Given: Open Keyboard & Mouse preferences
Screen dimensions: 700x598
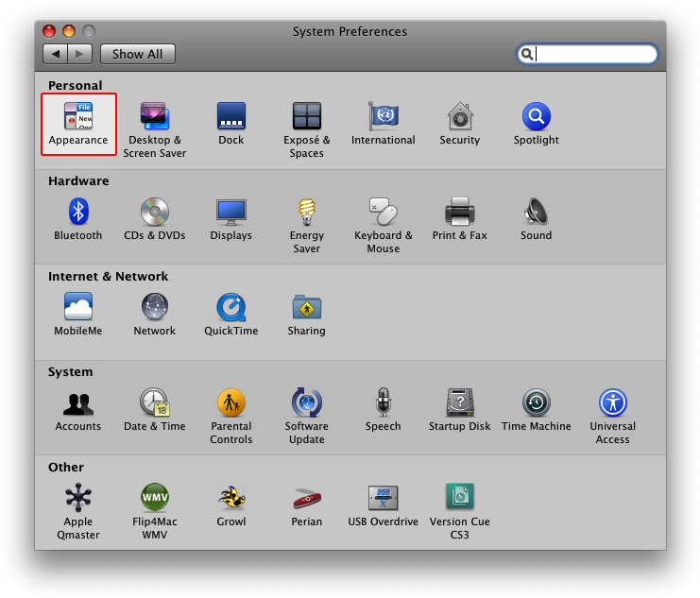Looking at the screenshot, I should 383,225.
